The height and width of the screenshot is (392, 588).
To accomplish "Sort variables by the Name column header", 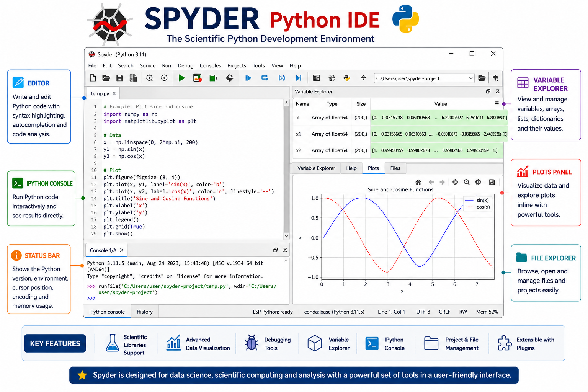I will [302, 104].
